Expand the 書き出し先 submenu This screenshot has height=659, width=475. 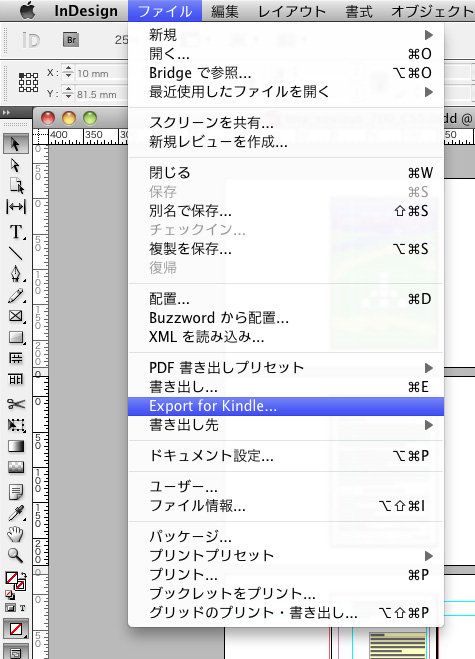coord(286,425)
